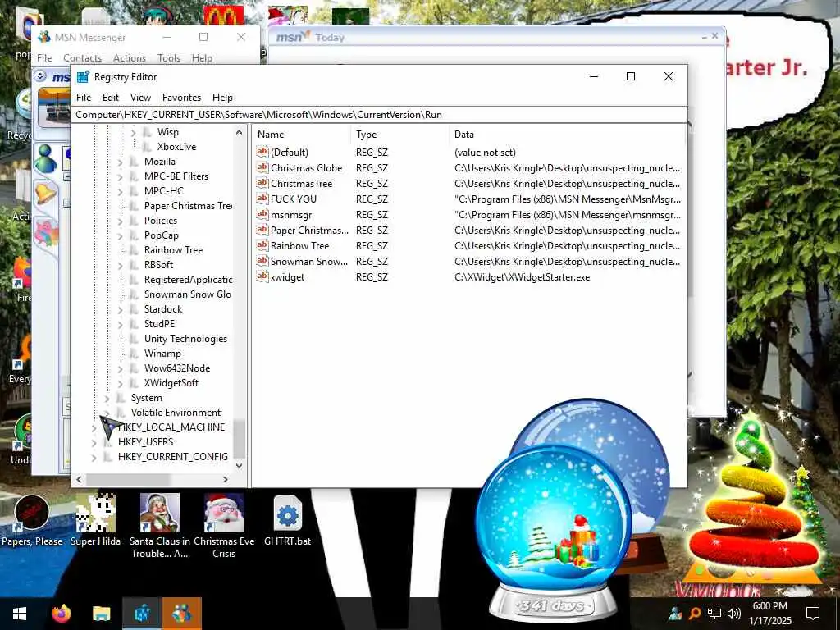Click the registry path address bar

[379, 115]
